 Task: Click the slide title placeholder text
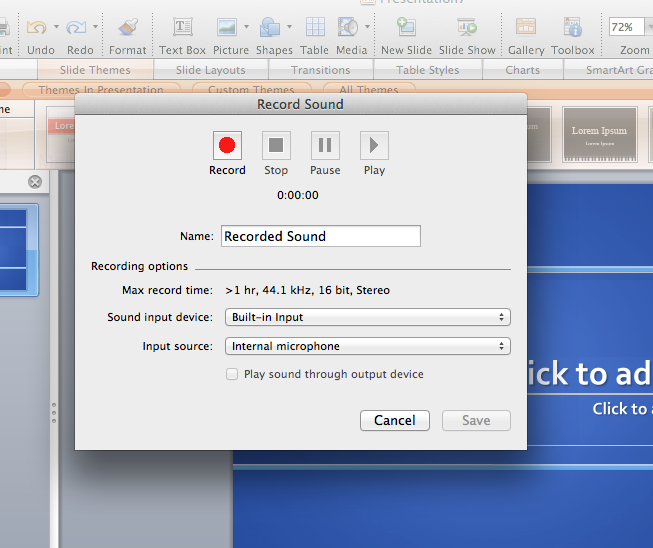pos(590,373)
